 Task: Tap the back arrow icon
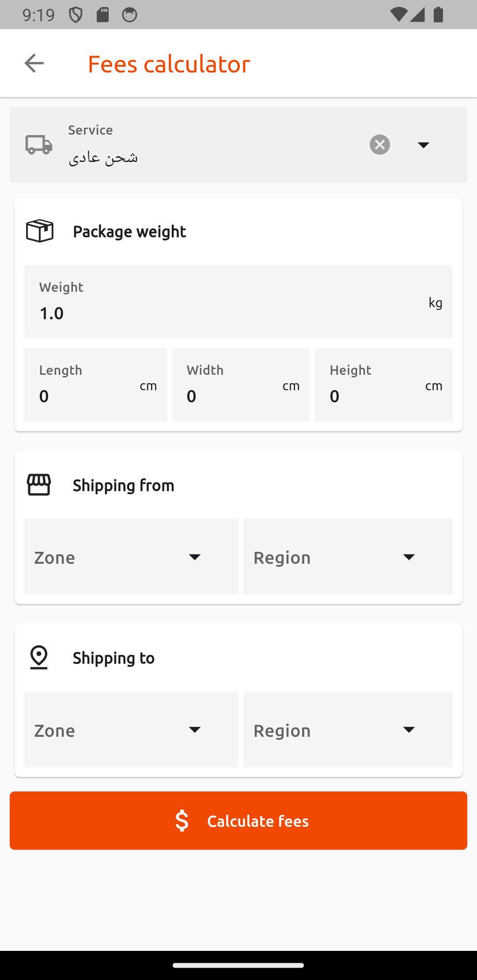tap(34, 63)
